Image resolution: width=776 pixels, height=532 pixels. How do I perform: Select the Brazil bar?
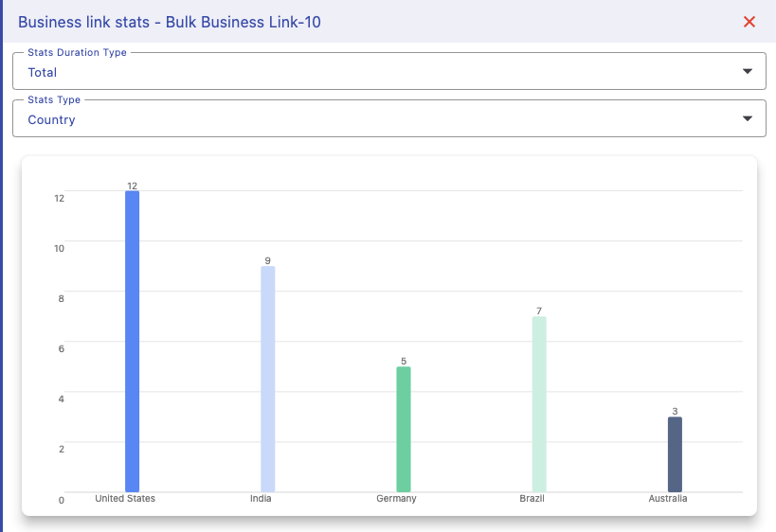pos(539,403)
